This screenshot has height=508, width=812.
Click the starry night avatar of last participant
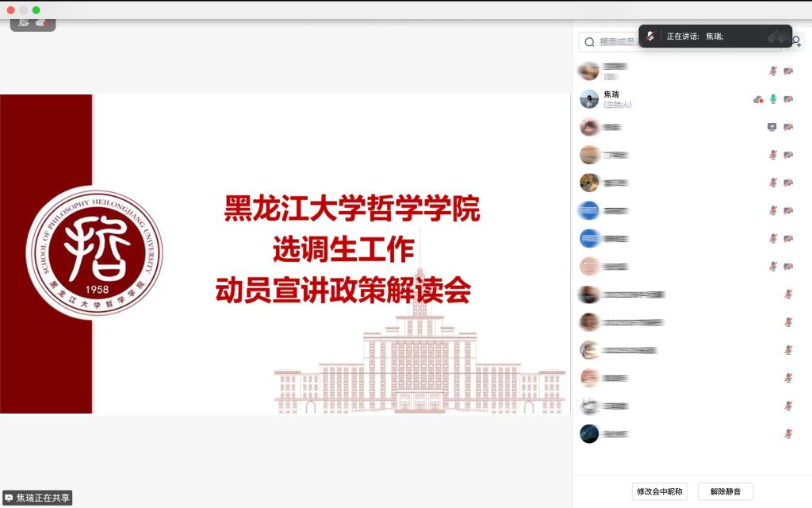(588, 433)
